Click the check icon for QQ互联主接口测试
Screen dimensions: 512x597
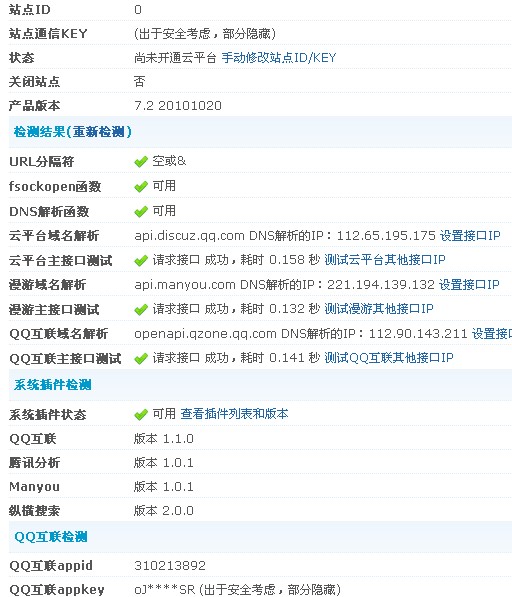141,358
